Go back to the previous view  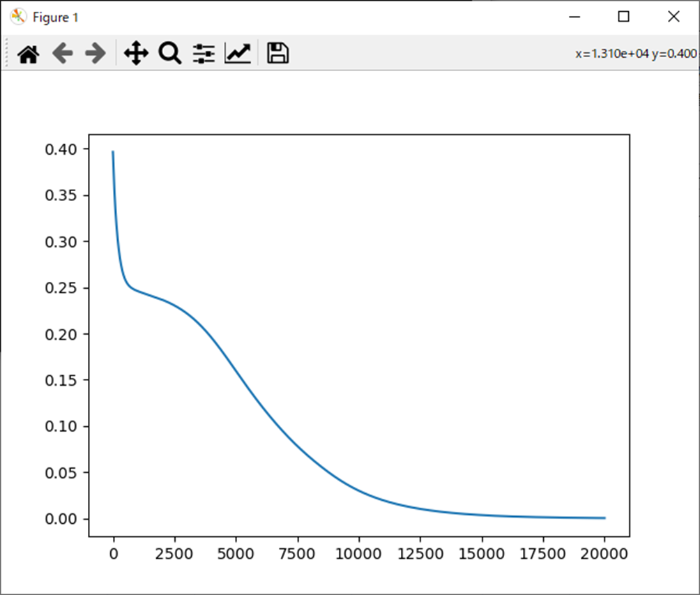[x=63, y=54]
